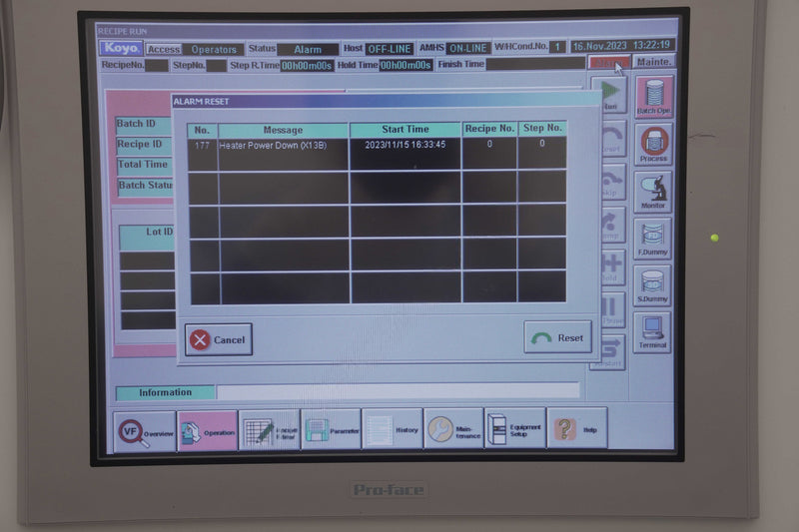Click the Process icon button
The width and height of the screenshot is (799, 532).
[x=653, y=145]
